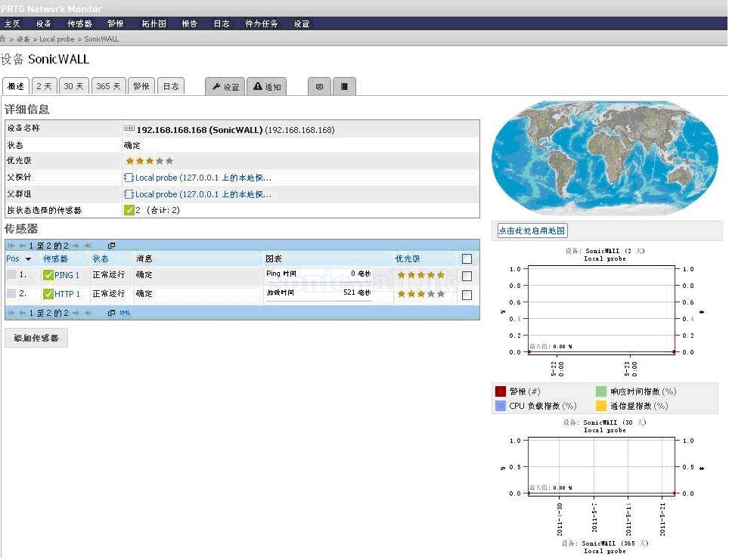
Task: Go to last page in the bottom sensor pager
Action: point(88,313)
